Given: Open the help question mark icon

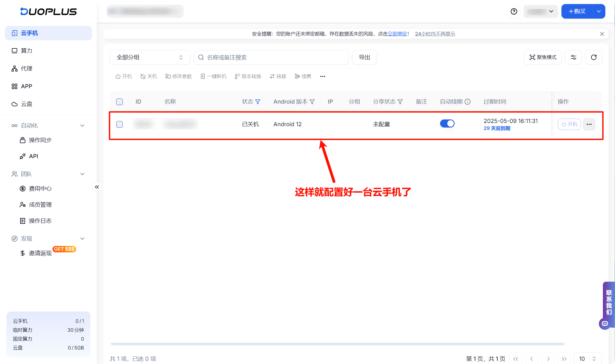Looking at the screenshot, I should [x=514, y=11].
